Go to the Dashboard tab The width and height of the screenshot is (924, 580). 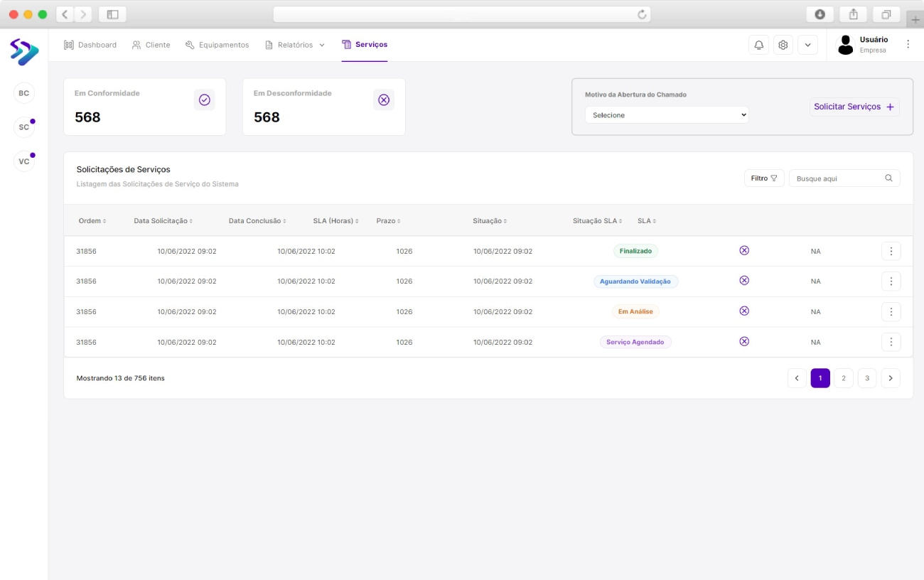(x=90, y=45)
